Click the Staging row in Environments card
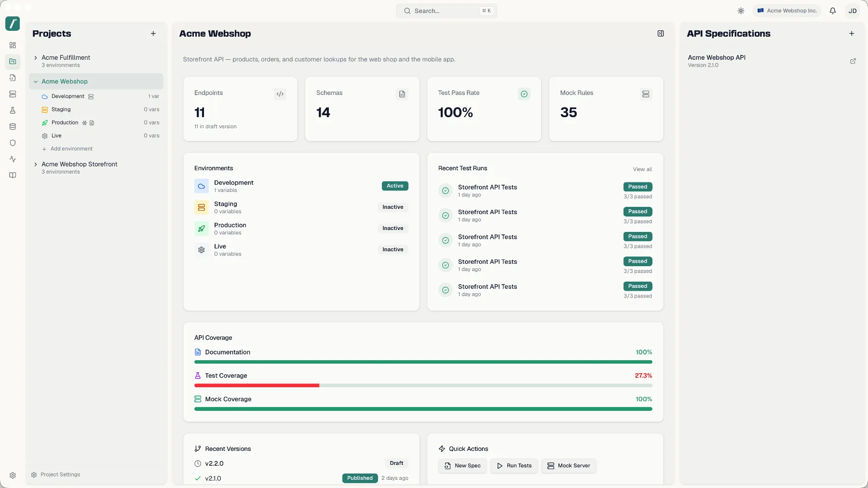This screenshot has height=488, width=868. pyautogui.click(x=301, y=207)
